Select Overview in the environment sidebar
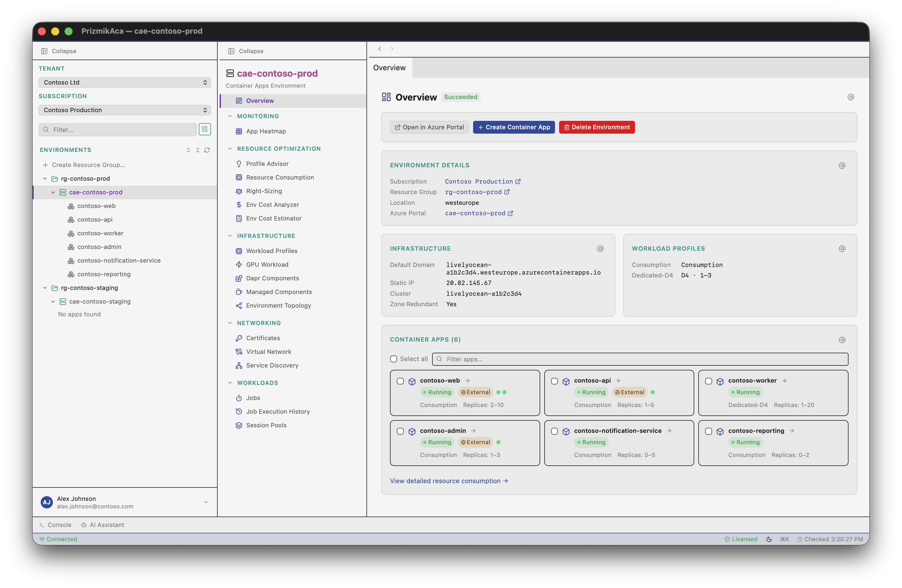 click(293, 101)
